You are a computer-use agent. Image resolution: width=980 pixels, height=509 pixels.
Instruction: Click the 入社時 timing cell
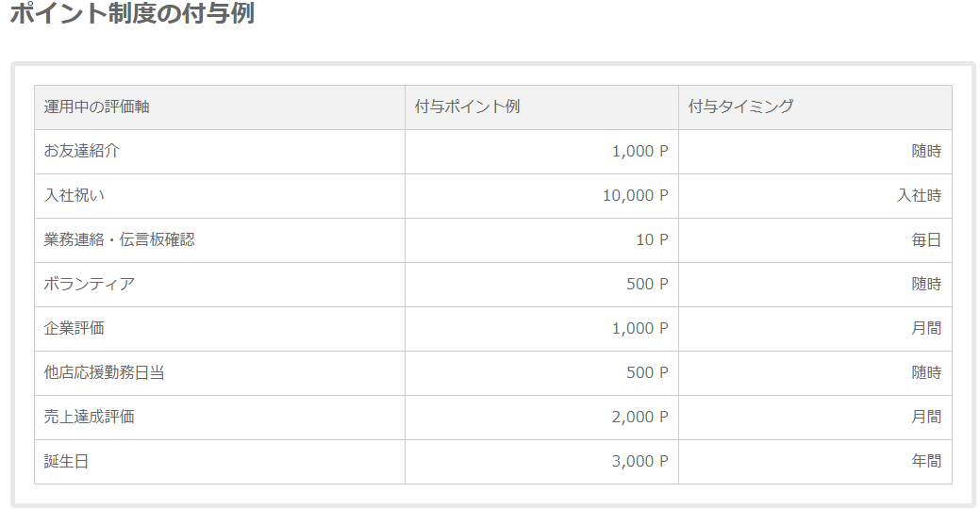point(815,196)
